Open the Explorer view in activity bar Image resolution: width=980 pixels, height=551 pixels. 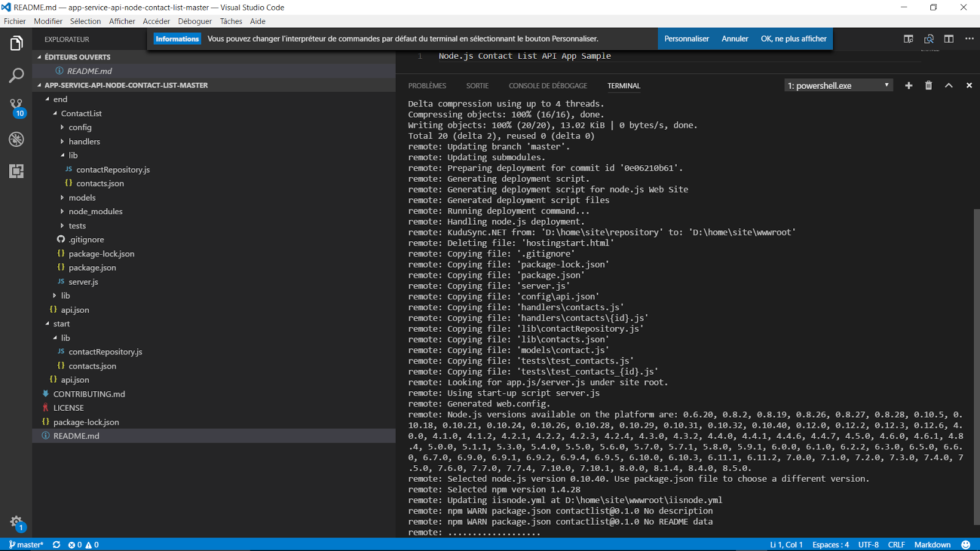tap(17, 43)
